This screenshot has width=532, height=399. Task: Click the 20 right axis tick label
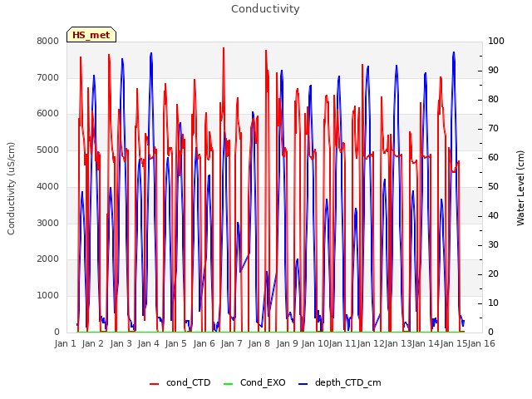493,273
